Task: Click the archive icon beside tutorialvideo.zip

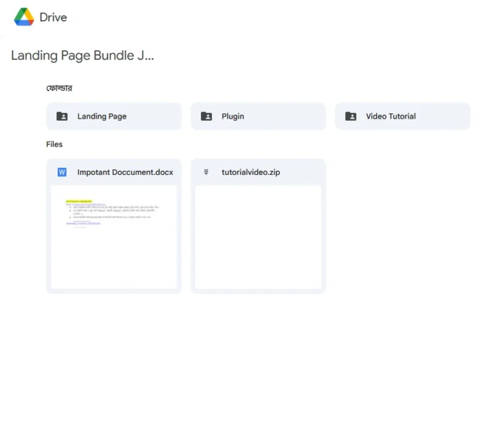Action: pos(206,172)
